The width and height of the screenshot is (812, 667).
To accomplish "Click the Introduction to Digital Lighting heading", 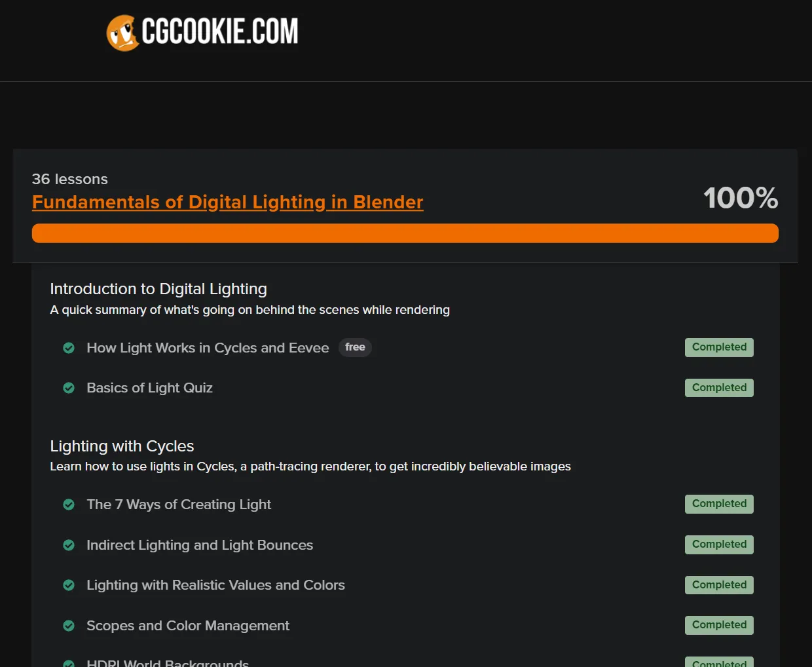I will coord(158,289).
